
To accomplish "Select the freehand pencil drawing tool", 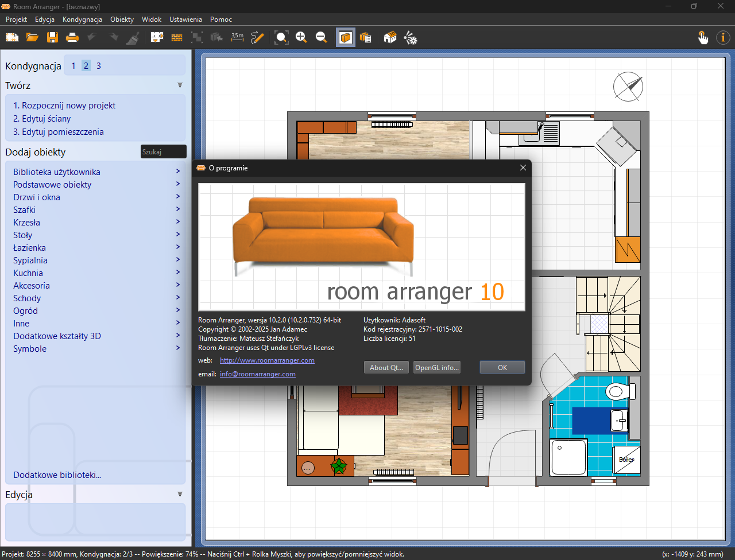I will point(257,38).
